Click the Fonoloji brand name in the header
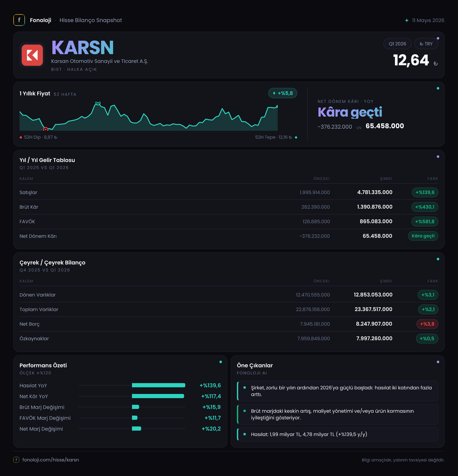Image resolution: width=458 pixels, height=476 pixels. click(x=41, y=20)
